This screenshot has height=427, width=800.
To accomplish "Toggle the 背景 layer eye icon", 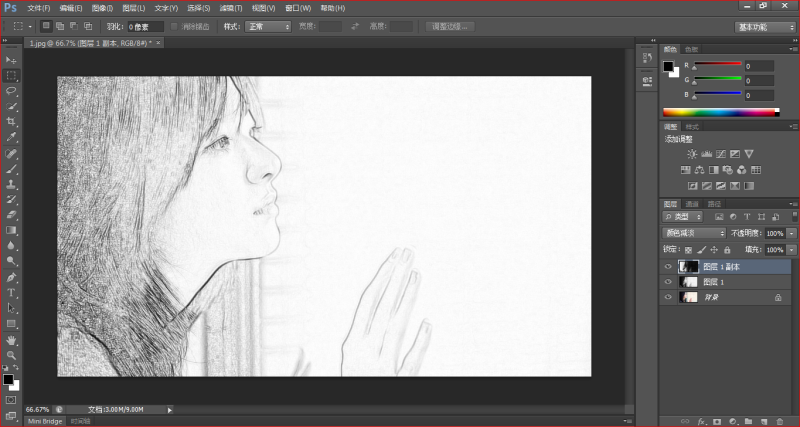I will tap(668, 298).
